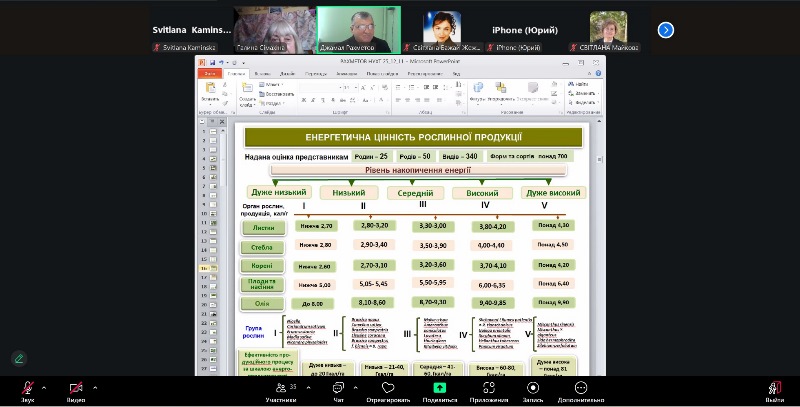This screenshot has height=407, width=800.
Task: Switch to the Вид ribbon tab
Action: [x=456, y=73]
